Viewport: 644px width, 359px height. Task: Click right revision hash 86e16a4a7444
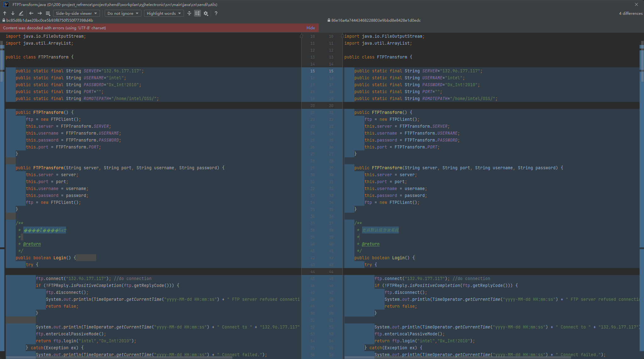click(x=376, y=20)
